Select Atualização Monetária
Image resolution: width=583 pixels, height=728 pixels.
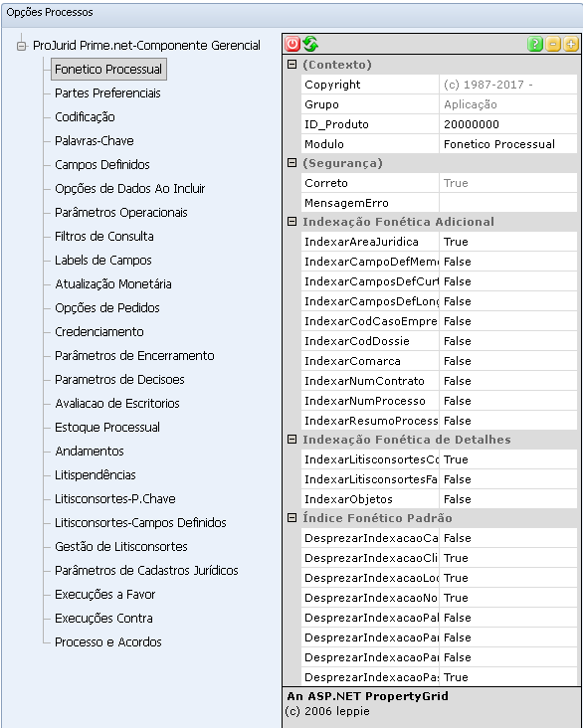[112, 284]
